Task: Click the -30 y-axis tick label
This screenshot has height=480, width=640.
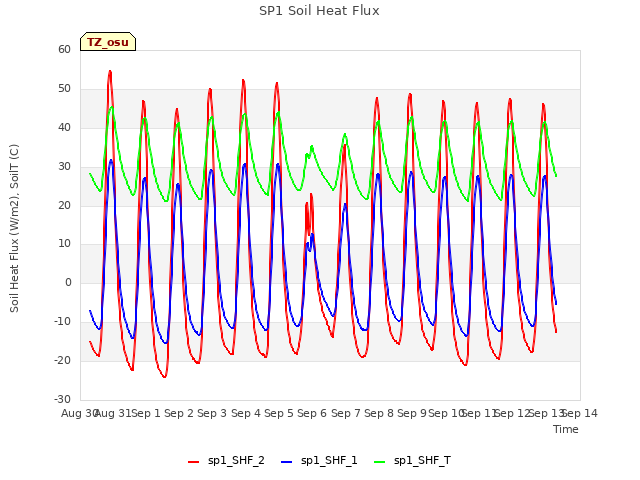Action: (x=62, y=399)
